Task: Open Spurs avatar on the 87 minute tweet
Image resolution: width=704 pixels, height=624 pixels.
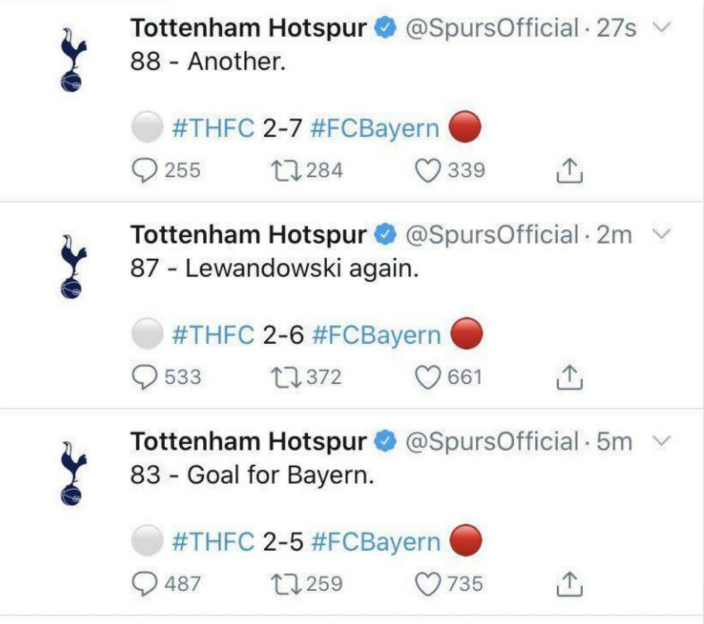Action: coord(73,267)
